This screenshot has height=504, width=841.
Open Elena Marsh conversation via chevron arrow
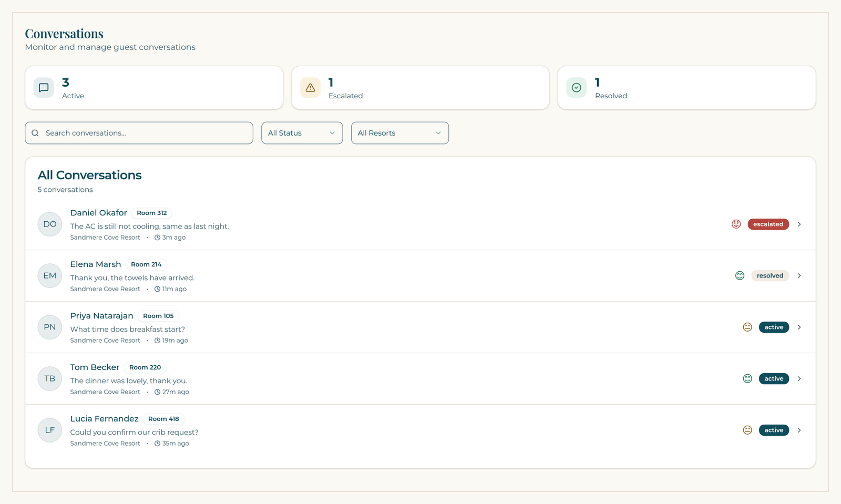pos(799,275)
